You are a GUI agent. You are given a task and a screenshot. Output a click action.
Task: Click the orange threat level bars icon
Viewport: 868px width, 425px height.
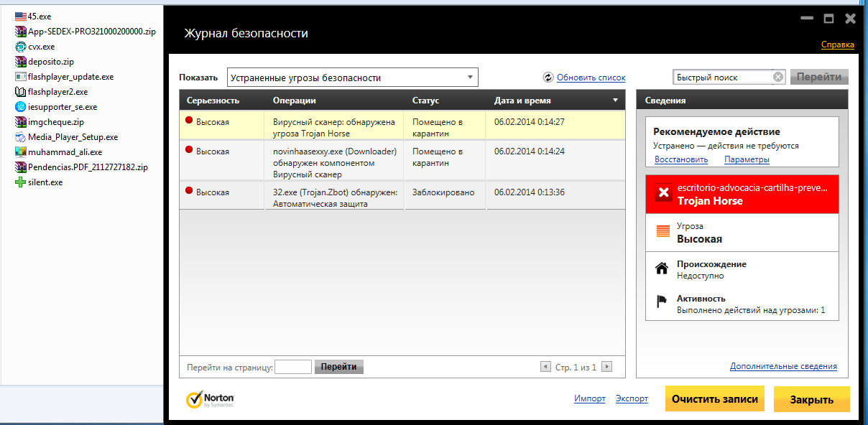pos(662,233)
